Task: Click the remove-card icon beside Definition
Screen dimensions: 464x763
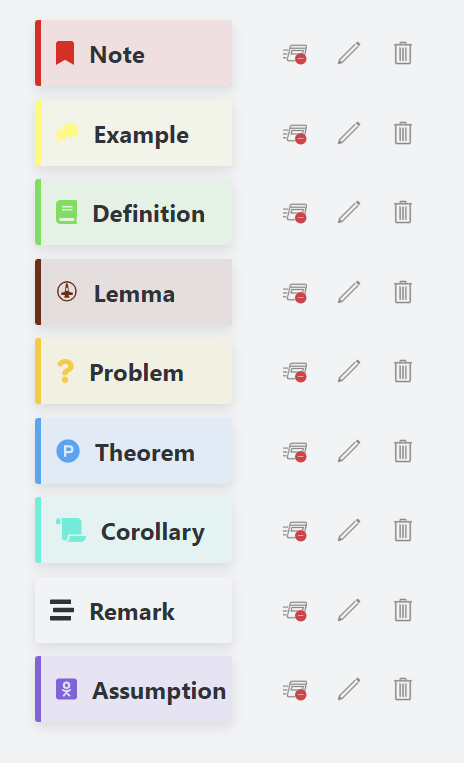Action: (295, 213)
